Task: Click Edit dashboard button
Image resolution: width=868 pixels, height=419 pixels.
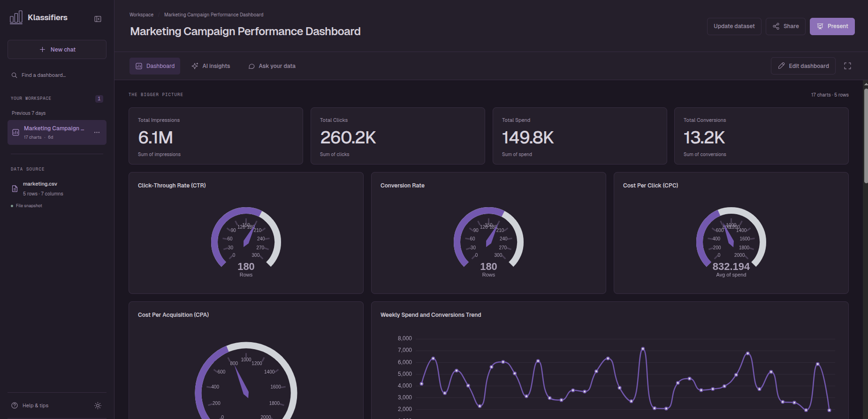Action: (x=803, y=66)
